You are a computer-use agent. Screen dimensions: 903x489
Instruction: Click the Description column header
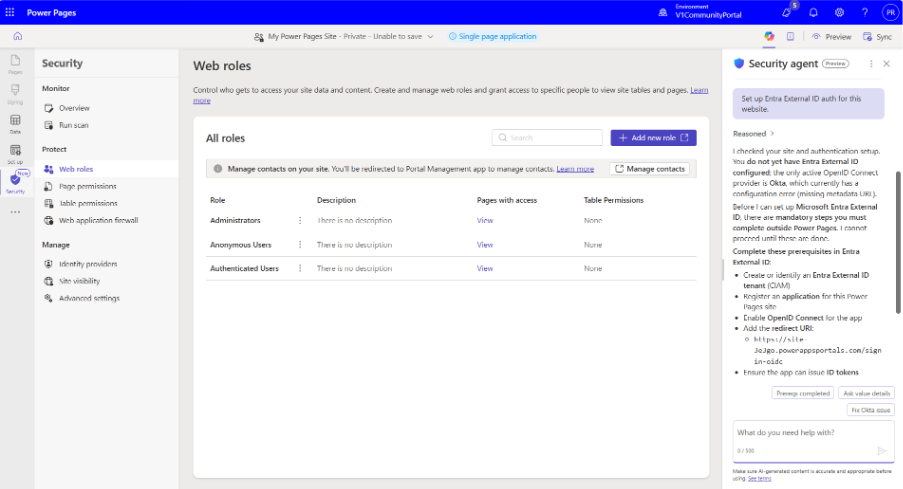click(x=336, y=200)
